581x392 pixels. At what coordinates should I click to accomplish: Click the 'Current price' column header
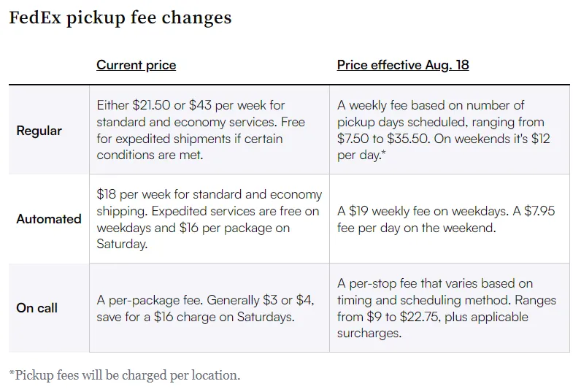[136, 65]
